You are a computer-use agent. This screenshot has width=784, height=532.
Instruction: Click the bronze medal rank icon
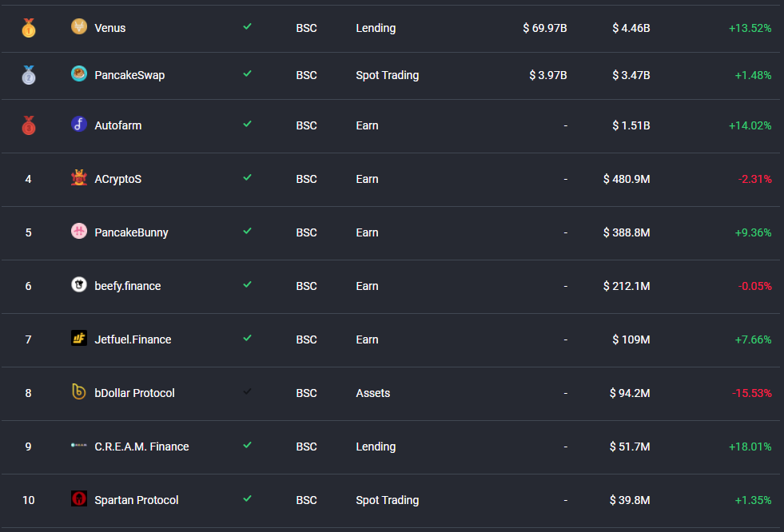click(29, 125)
